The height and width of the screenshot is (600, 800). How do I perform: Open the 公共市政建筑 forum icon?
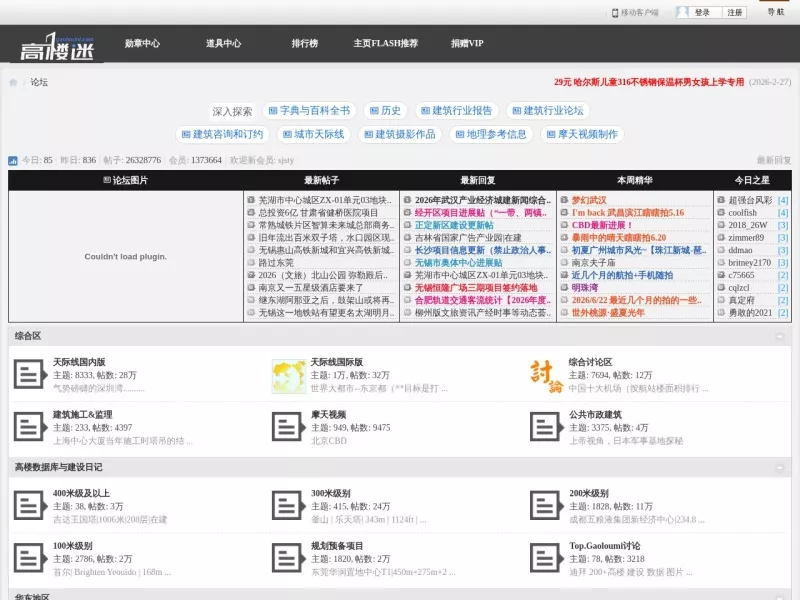click(x=546, y=428)
